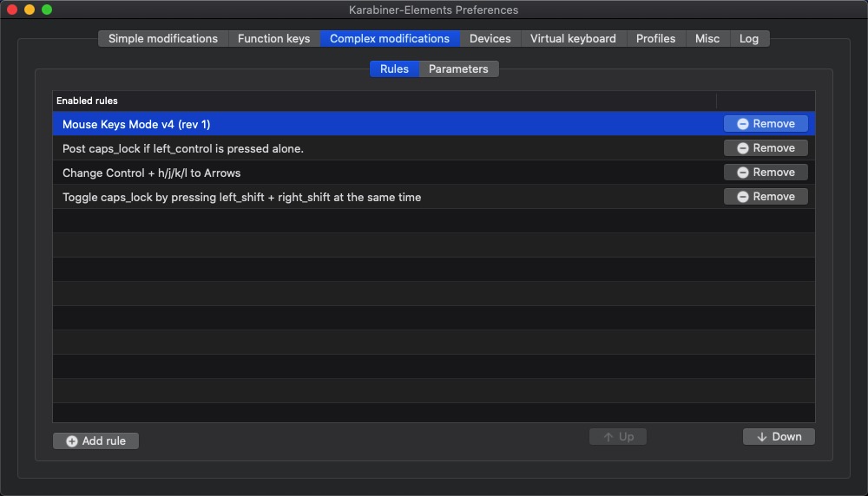868x496 pixels.
Task: Switch to the Parameters sub-tab
Action: point(458,69)
